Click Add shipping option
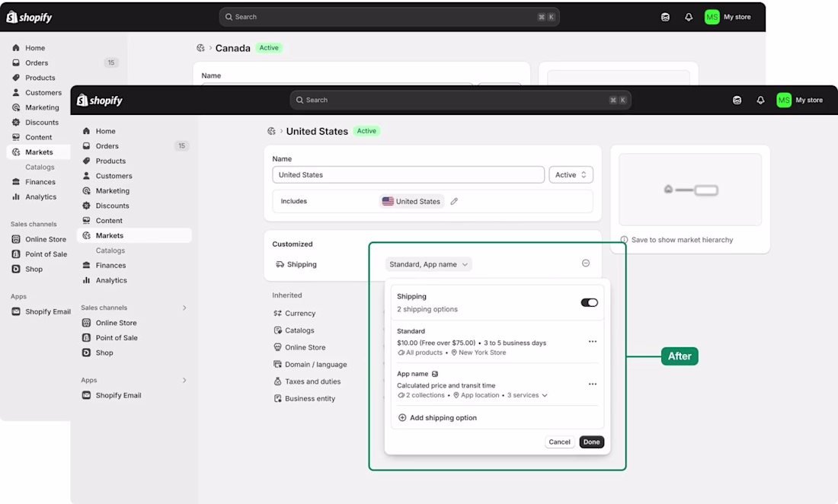The width and height of the screenshot is (838, 504). click(438, 418)
